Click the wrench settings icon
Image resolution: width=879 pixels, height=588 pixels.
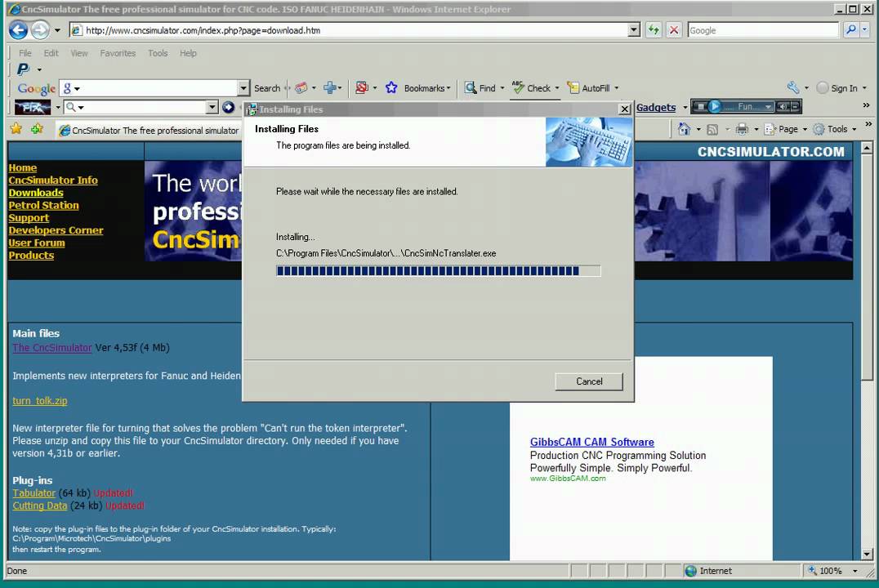coord(793,87)
